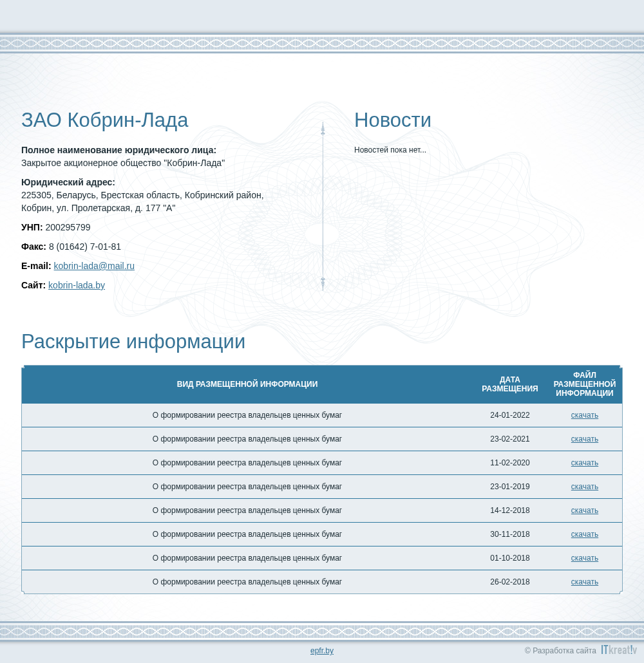The width and height of the screenshot is (644, 663).
Task: Select the date cell 14-12-2018
Action: (510, 510)
